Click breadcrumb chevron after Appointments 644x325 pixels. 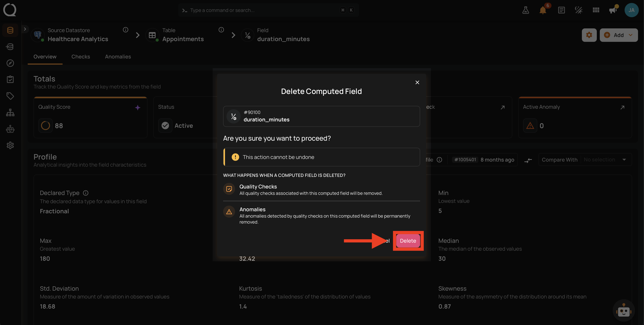(233, 35)
